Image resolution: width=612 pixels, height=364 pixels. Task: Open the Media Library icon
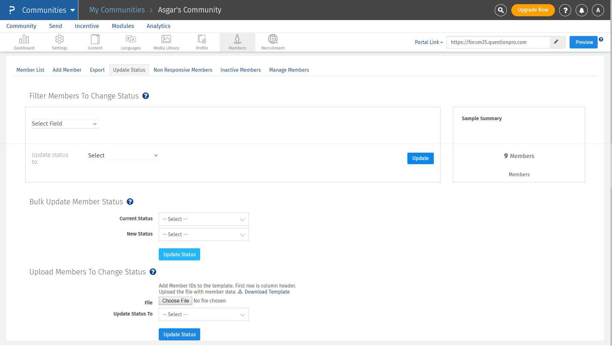(166, 42)
